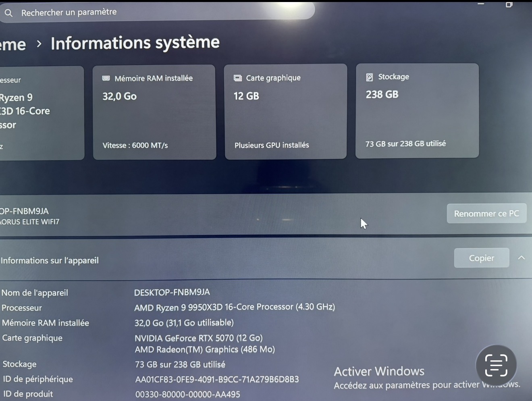The height and width of the screenshot is (401, 532).
Task: Click the 'Stockage' row label in device info
Action: [x=19, y=364]
